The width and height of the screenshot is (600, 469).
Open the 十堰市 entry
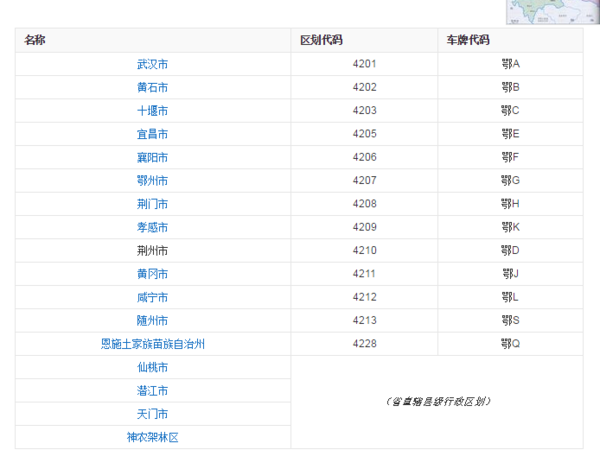point(152,110)
